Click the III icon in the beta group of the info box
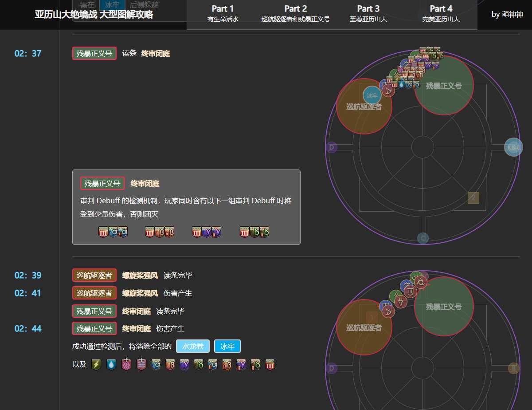532x410 pixels. pyautogui.click(x=150, y=232)
